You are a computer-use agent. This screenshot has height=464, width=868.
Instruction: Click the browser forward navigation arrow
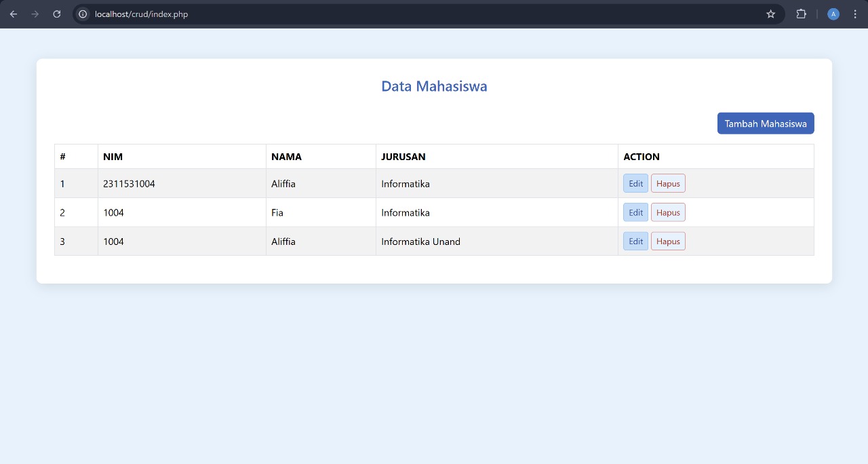(35, 14)
